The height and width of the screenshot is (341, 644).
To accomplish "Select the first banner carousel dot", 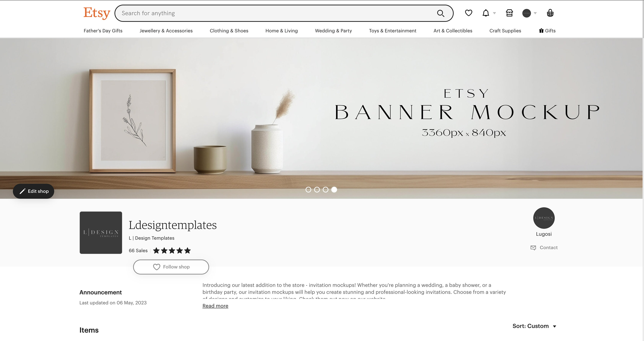I will click(x=309, y=190).
